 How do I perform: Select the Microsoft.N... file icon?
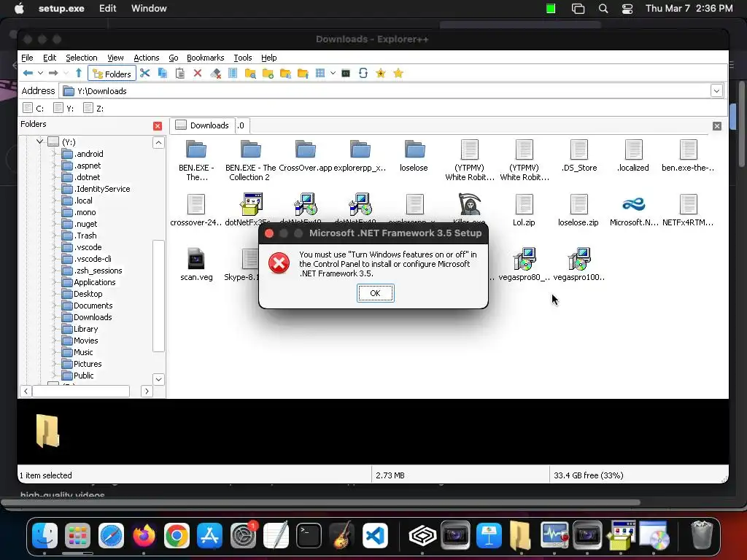(x=634, y=210)
